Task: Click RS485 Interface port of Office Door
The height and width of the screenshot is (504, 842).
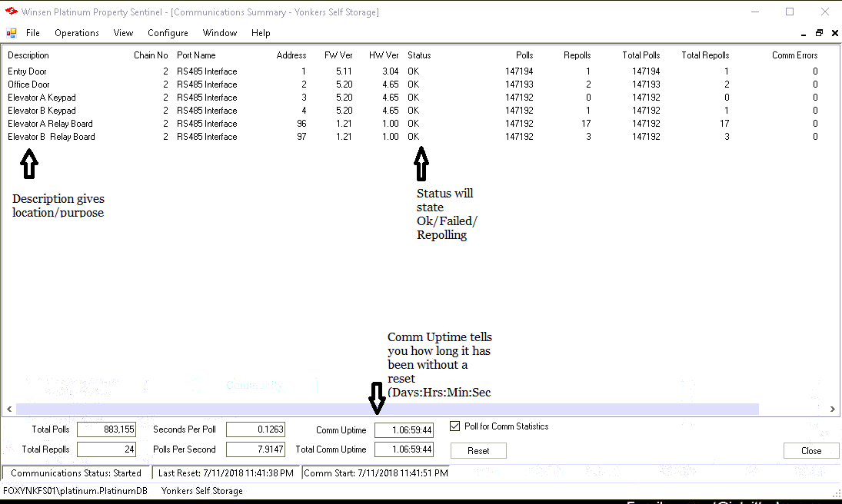Action: pos(207,85)
